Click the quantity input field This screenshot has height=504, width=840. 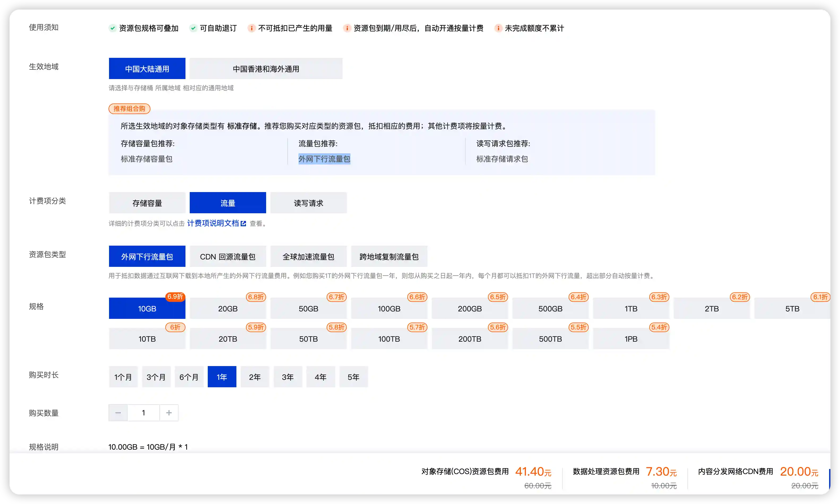pyautogui.click(x=143, y=413)
